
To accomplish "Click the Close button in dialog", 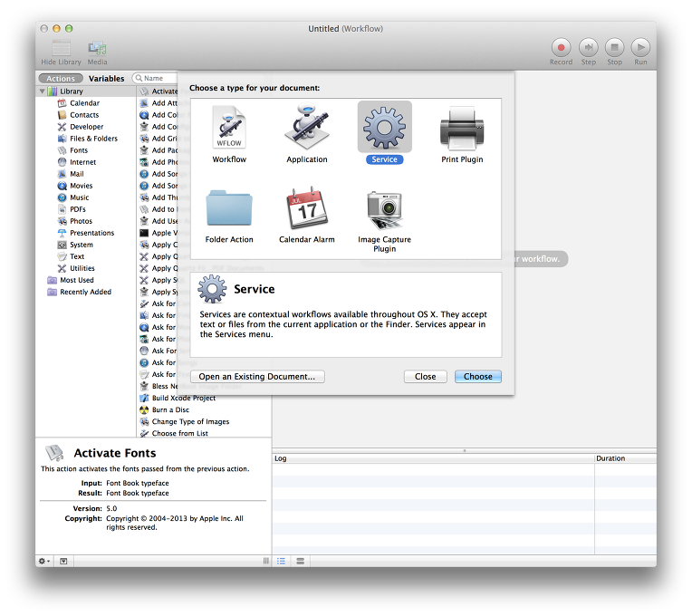I will (425, 377).
